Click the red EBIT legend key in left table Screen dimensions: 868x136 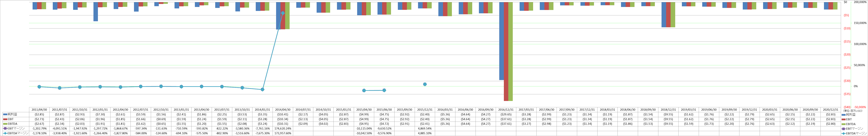tap(5, 119)
